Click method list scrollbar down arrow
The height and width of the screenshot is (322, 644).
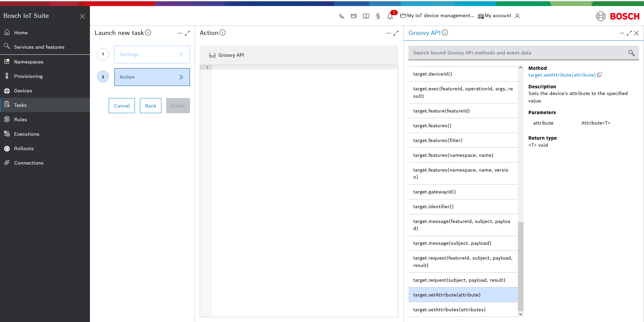521,314
